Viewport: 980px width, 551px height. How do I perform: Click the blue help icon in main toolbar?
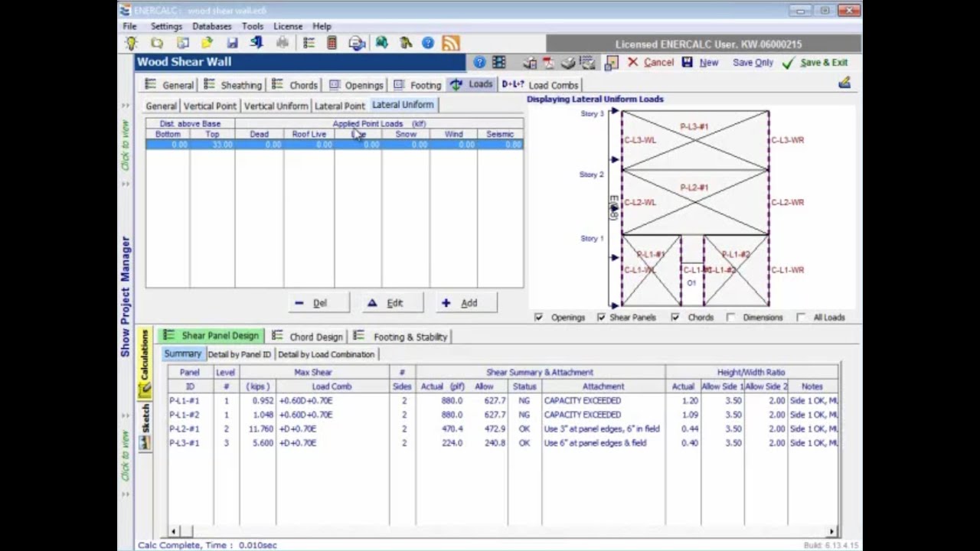tap(428, 44)
